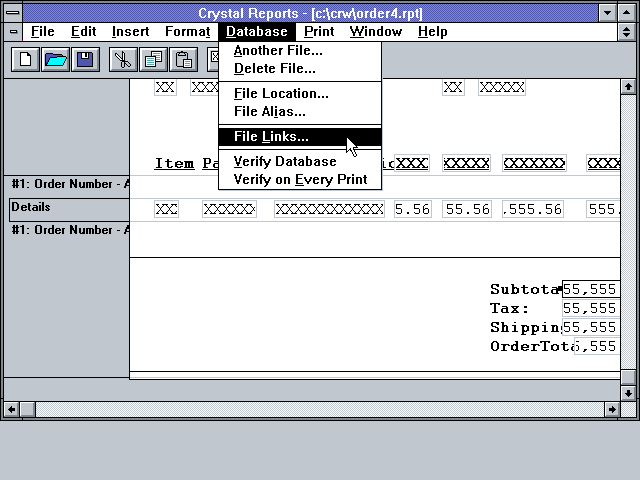Image resolution: width=640 pixels, height=480 pixels.
Task: Open the Format menu
Action: point(187,31)
